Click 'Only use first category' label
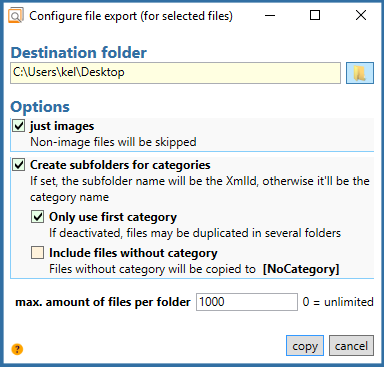The image size is (384, 367). 113,217
